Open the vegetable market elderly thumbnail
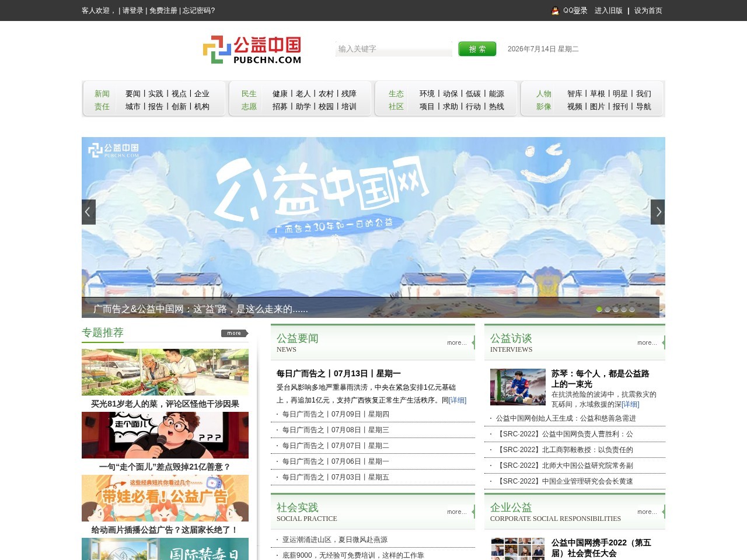Viewport: 747px width, 560px height. coord(165,372)
